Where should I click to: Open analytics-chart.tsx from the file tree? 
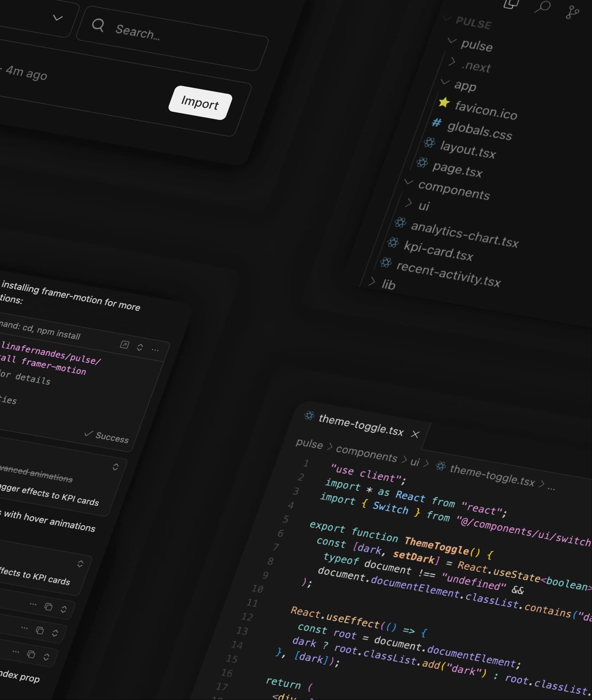[x=465, y=235]
